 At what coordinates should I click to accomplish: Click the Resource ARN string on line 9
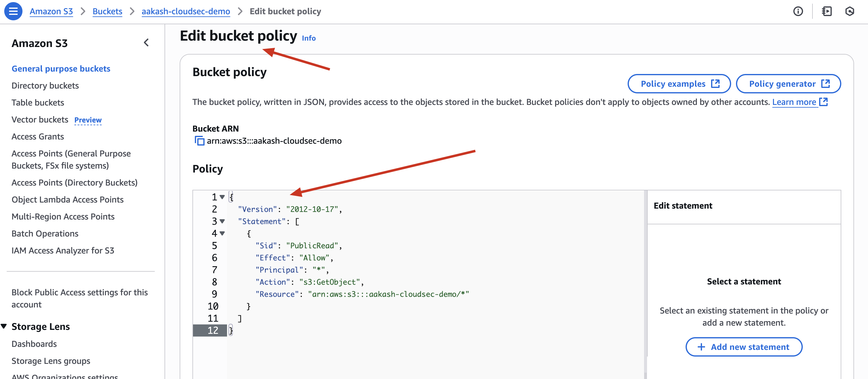pos(388,294)
